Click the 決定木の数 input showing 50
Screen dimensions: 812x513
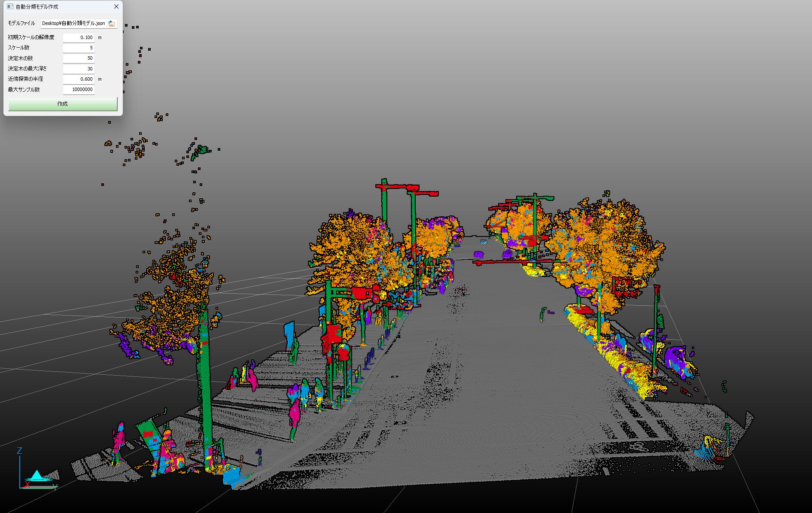(x=79, y=58)
